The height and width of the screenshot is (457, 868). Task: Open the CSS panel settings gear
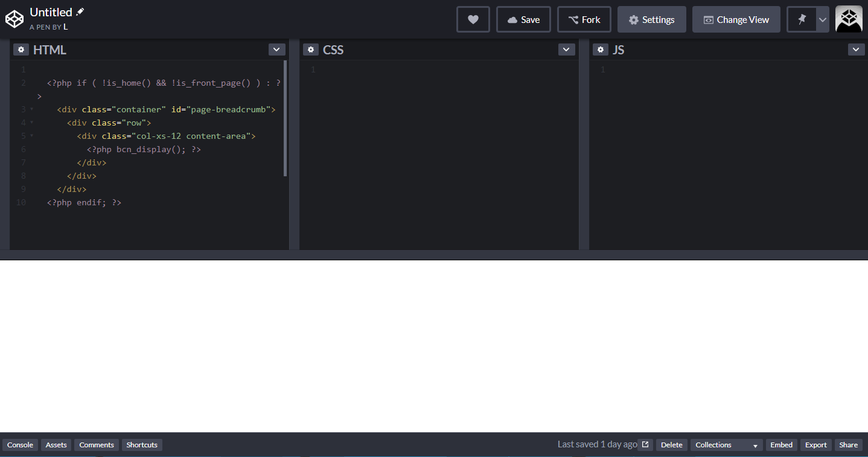tap(311, 49)
